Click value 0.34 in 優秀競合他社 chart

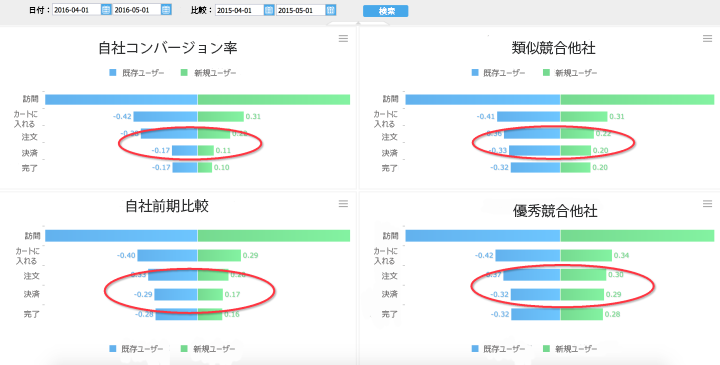coord(621,255)
